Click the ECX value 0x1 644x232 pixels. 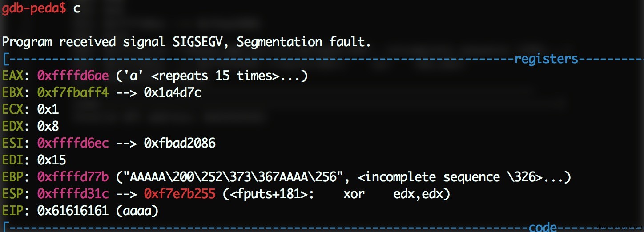48,110
